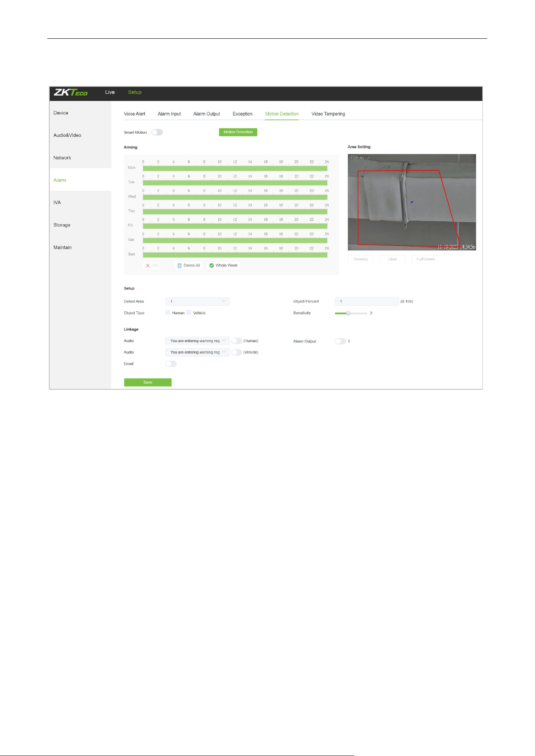535x756 pixels.
Task: Open the Video Tampering tab
Action: [328, 114]
